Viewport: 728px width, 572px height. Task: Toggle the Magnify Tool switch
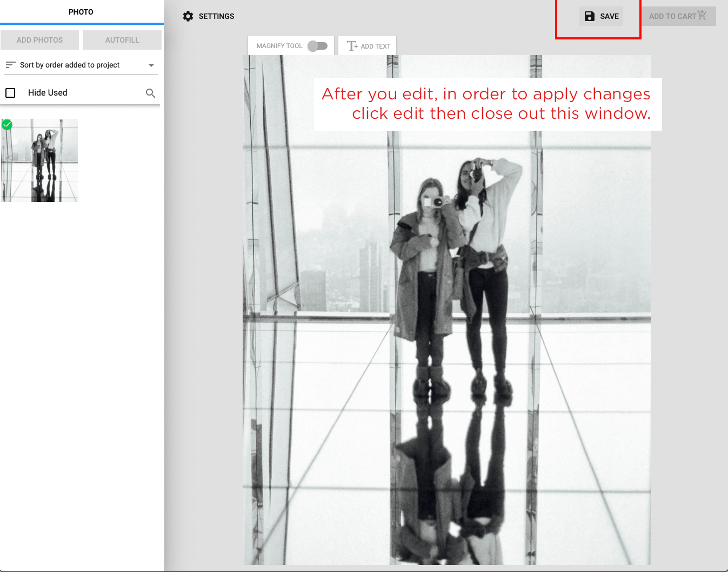318,46
